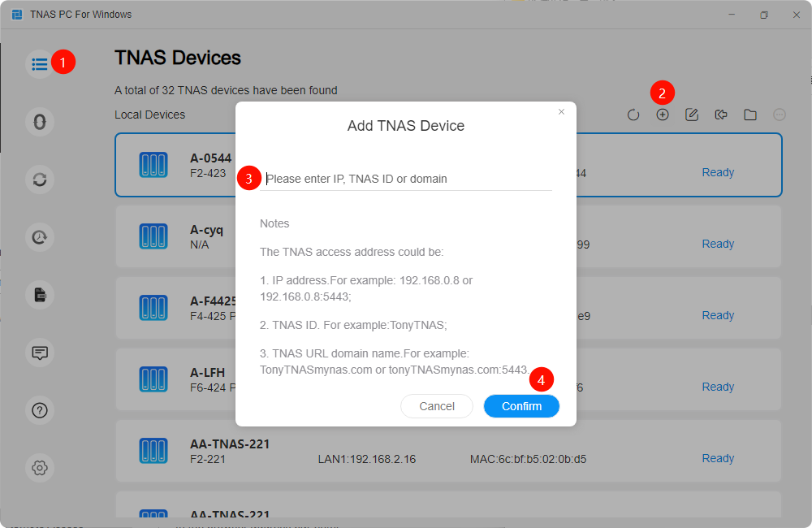Select the A-cyq device icon

[x=153, y=236]
